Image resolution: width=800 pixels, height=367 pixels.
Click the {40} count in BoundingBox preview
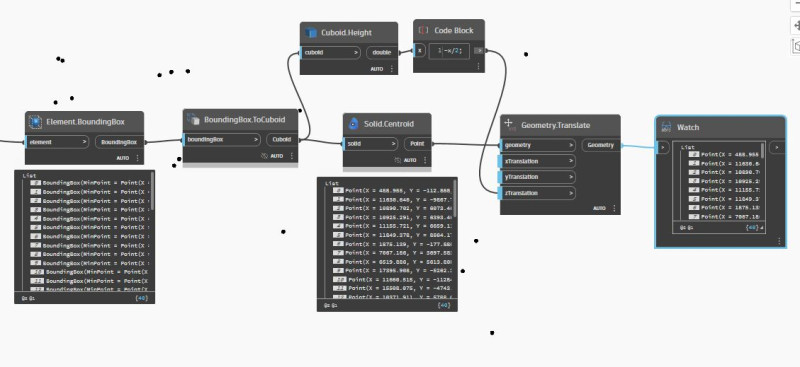143,297
